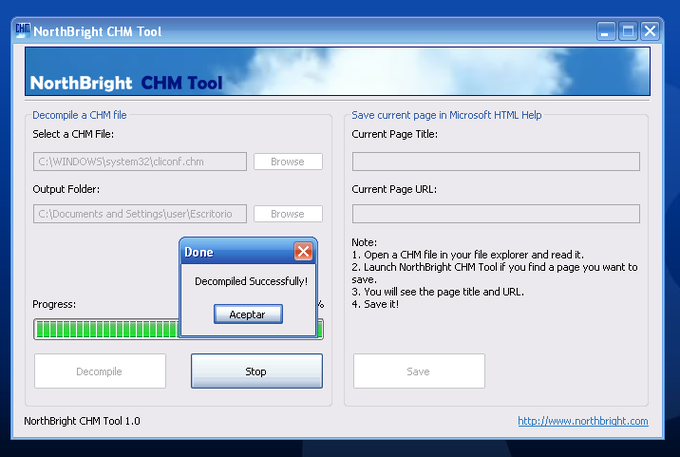Image resolution: width=680 pixels, height=457 pixels.
Task: Click the 'Decompiled Successfully!' message text
Action: click(251, 281)
